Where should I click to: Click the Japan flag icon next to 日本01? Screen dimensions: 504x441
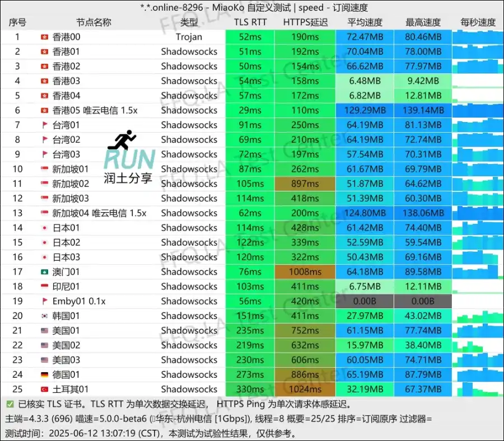(45, 227)
